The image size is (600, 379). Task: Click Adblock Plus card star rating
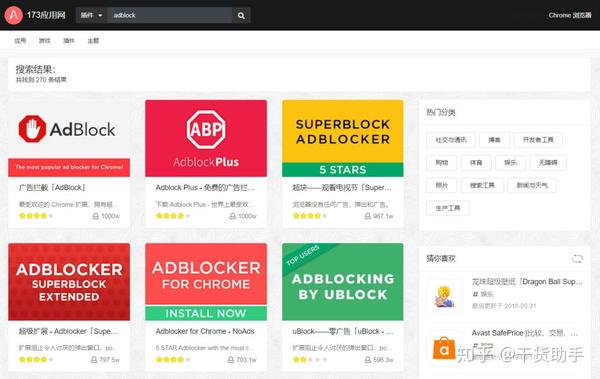point(173,216)
